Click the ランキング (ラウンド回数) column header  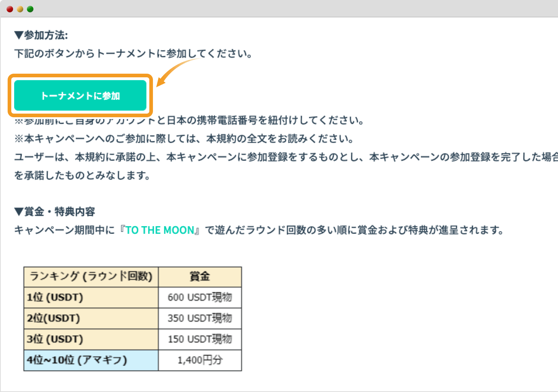point(90,277)
